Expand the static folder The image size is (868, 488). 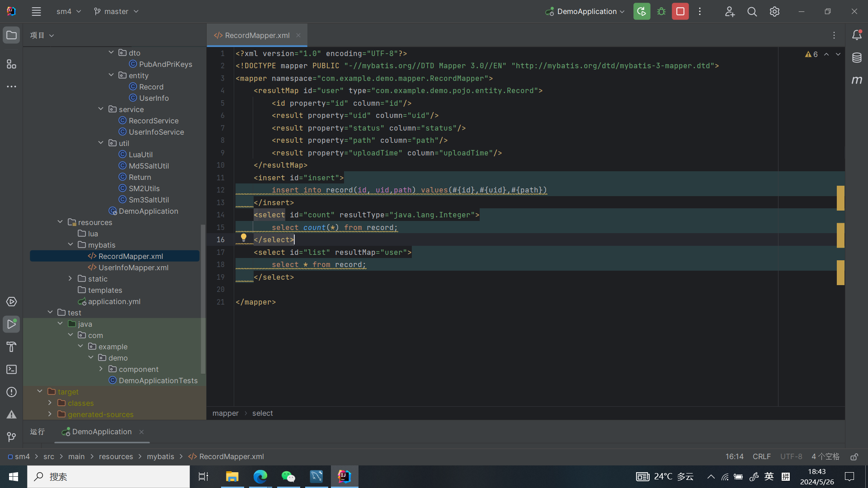[x=70, y=279]
